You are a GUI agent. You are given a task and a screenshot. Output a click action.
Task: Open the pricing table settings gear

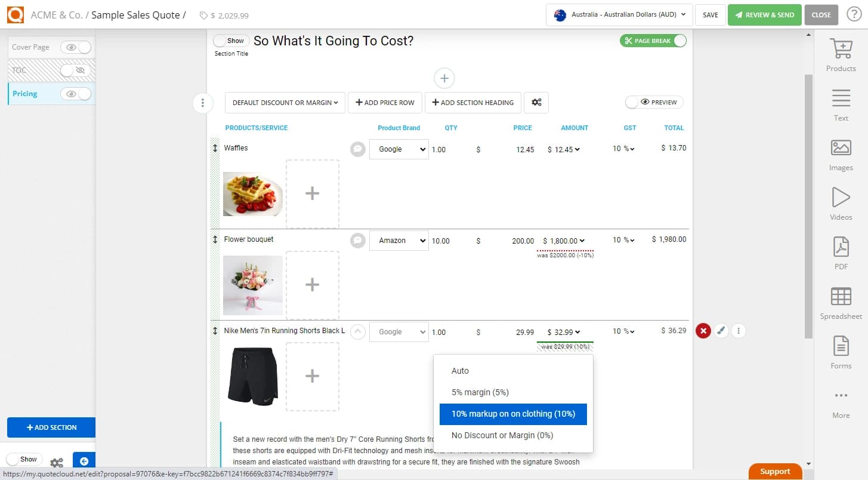coord(536,102)
